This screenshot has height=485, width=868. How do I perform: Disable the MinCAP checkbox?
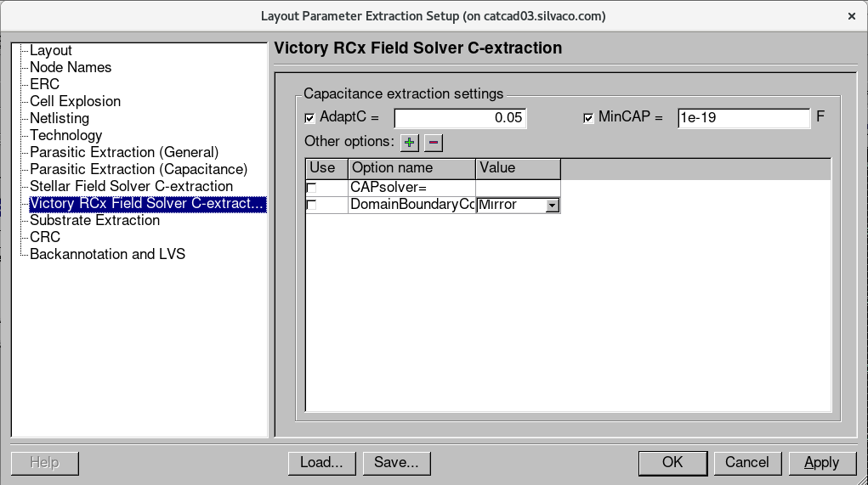point(588,118)
